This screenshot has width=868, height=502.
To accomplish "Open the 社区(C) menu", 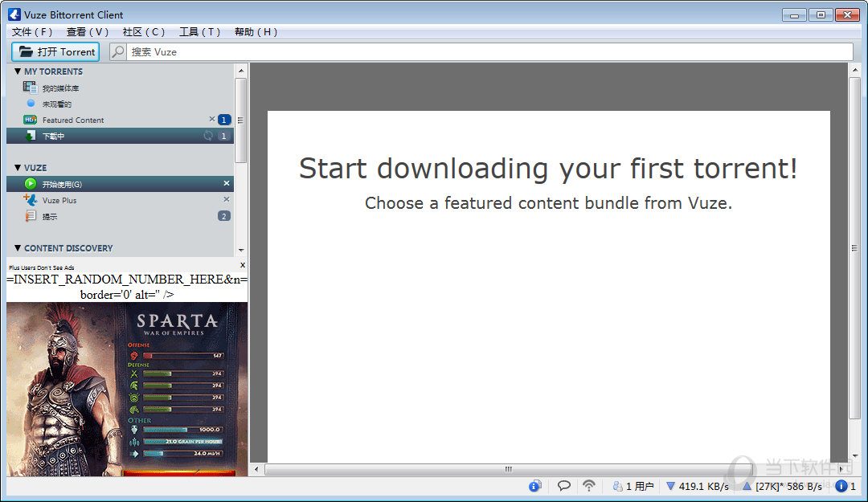I will pyautogui.click(x=144, y=31).
